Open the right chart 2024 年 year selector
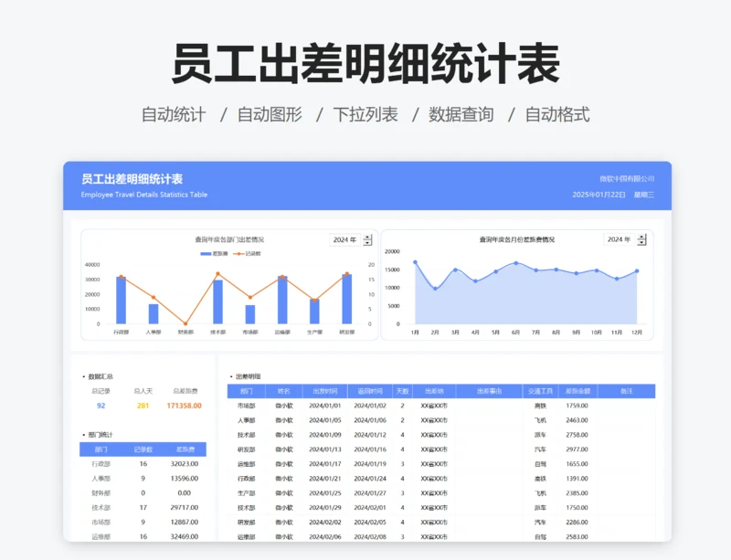The width and height of the screenshot is (731, 560). point(620,239)
